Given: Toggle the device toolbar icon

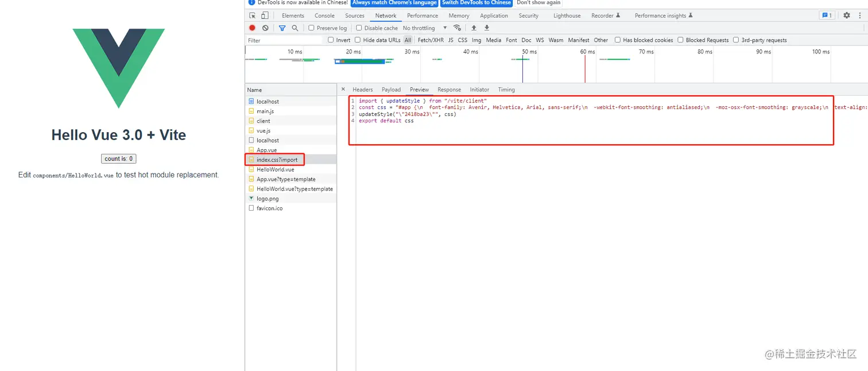Looking at the screenshot, I should 265,16.
